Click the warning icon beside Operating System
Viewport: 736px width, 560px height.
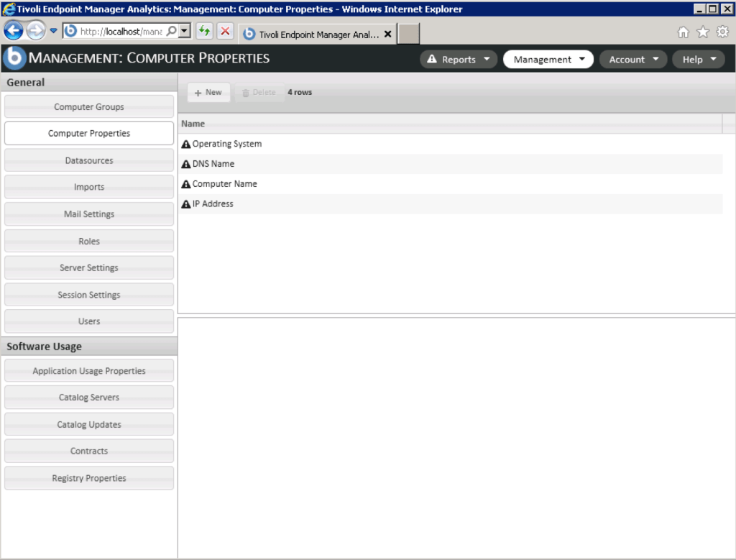coord(186,144)
